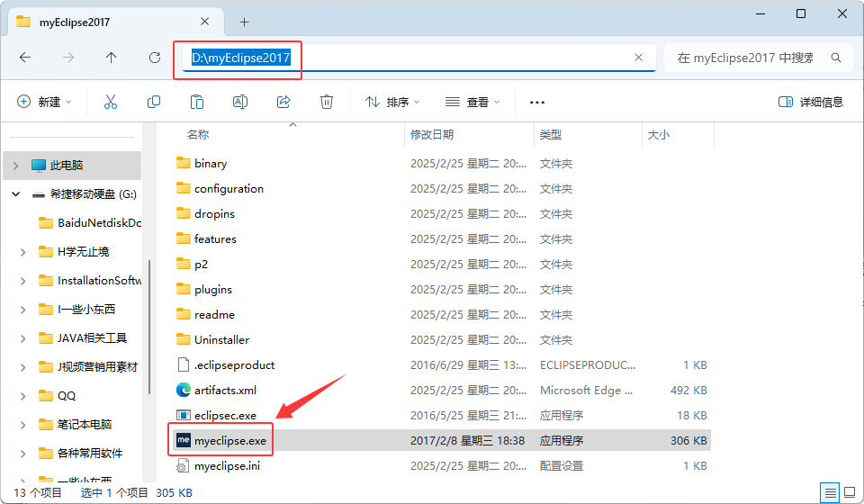The width and height of the screenshot is (864, 504).
Task: Open the more options ellipsis menu
Action: coord(536,103)
